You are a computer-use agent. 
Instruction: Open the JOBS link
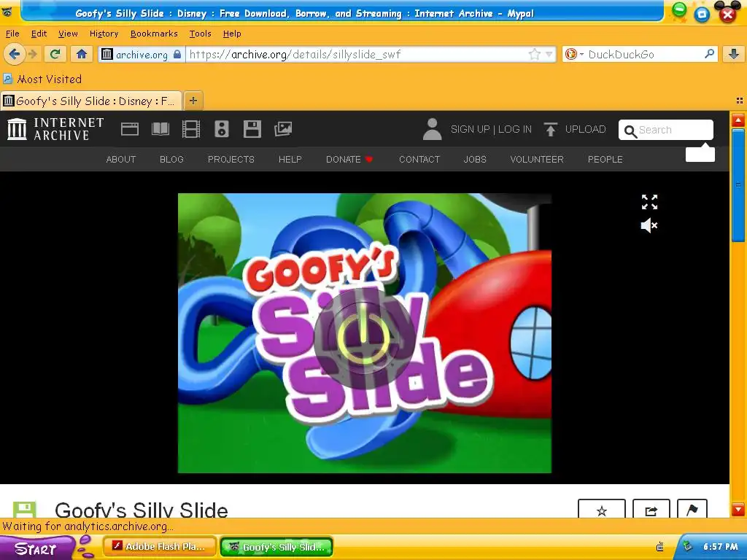[x=475, y=160]
